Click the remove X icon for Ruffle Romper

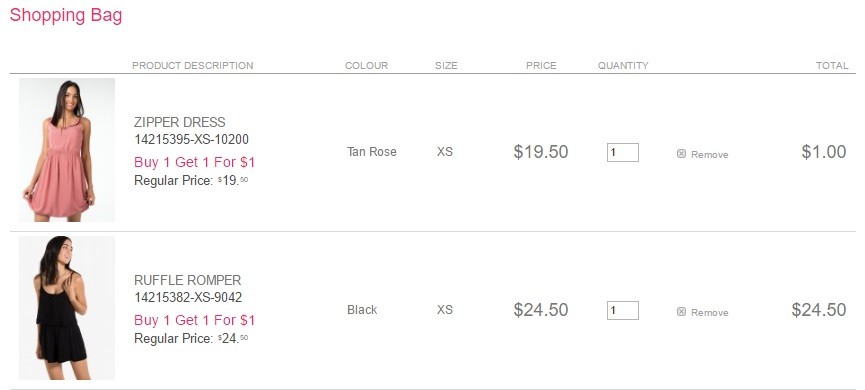pos(681,312)
